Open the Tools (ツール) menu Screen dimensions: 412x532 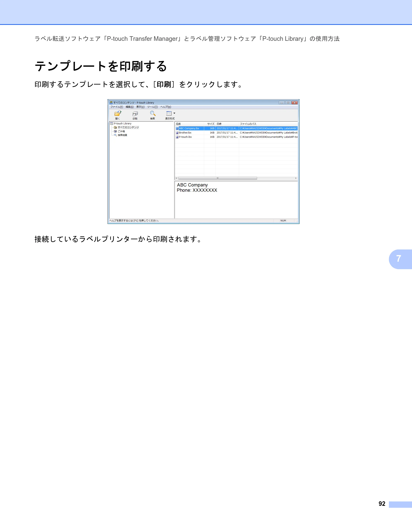[x=152, y=107]
